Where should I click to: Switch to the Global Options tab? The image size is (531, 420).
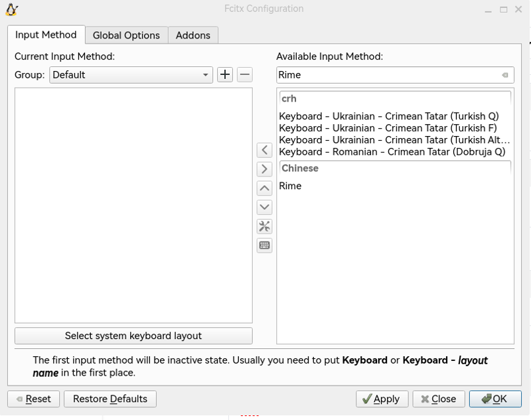click(126, 35)
